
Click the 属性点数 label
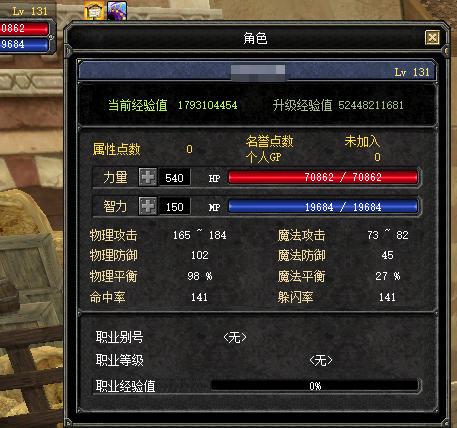tap(116, 149)
